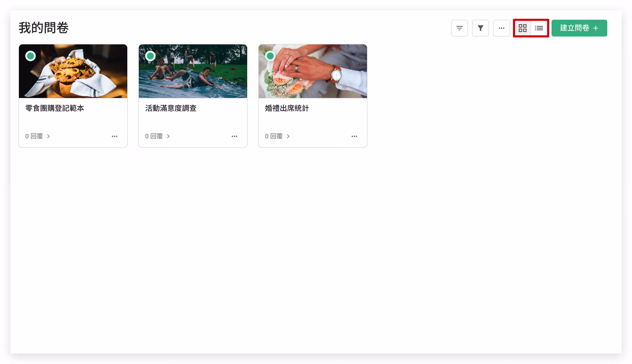Open the survey titled 婚禮出席統計

[x=287, y=108]
